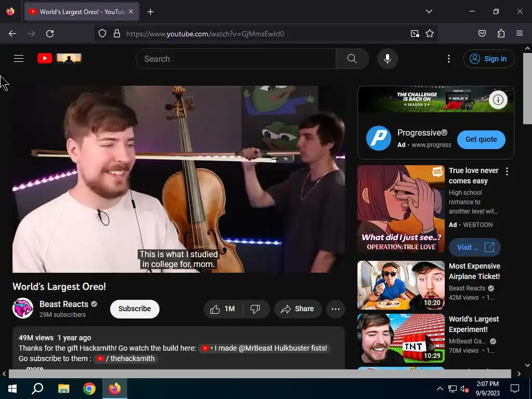Image resolution: width=532 pixels, height=399 pixels.
Task: Open the YouTube guide hamburger menu
Action: pos(19,58)
